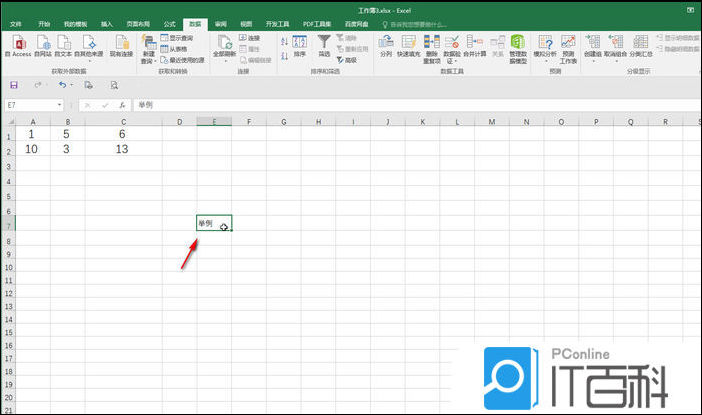The image size is (702, 415).
Task: Switch to the Formulas (公式) tab
Action: (x=169, y=24)
